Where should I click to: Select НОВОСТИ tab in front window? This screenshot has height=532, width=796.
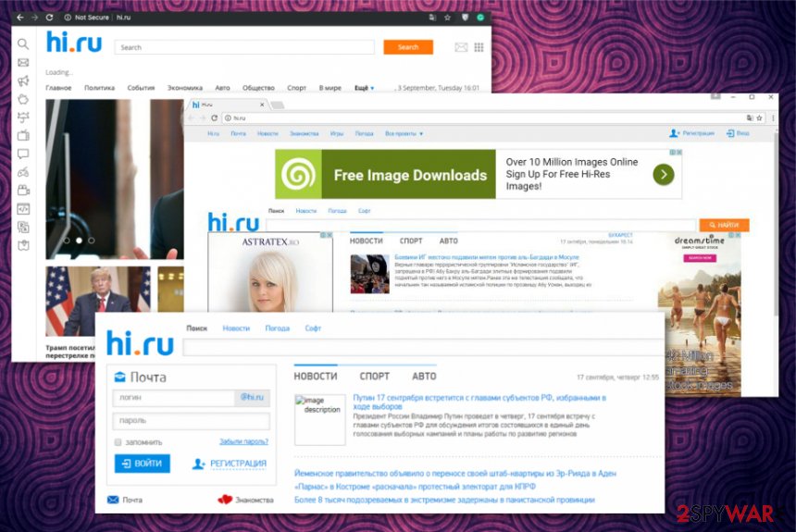click(x=316, y=377)
